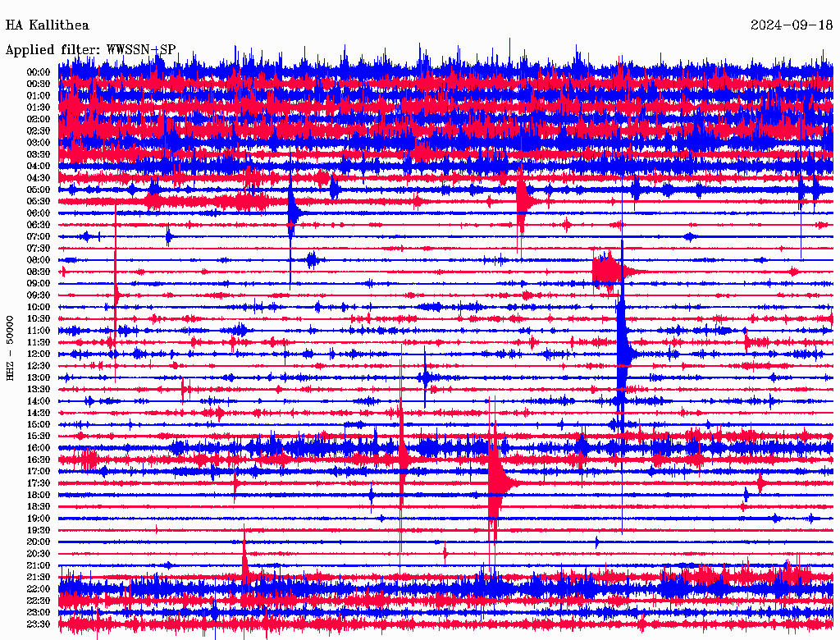The height and width of the screenshot is (640, 840).
Task: Click the '16:30' time label
Action: [x=39, y=459]
